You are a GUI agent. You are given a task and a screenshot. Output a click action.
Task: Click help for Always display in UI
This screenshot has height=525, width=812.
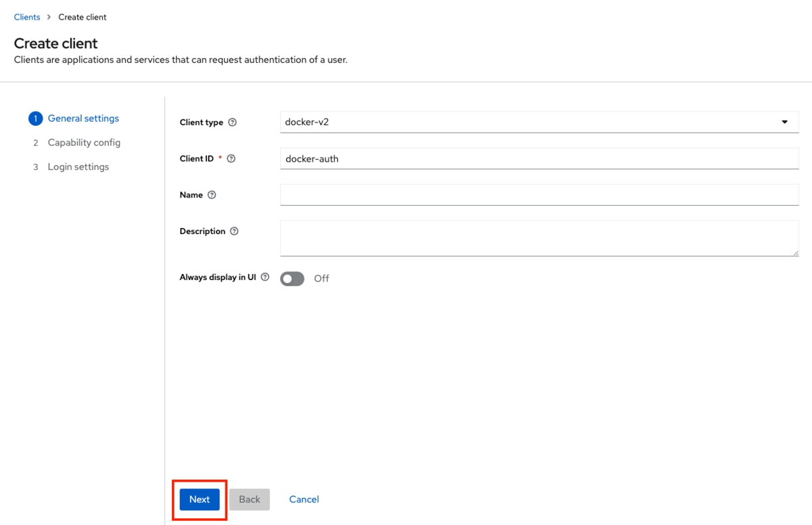pos(264,277)
